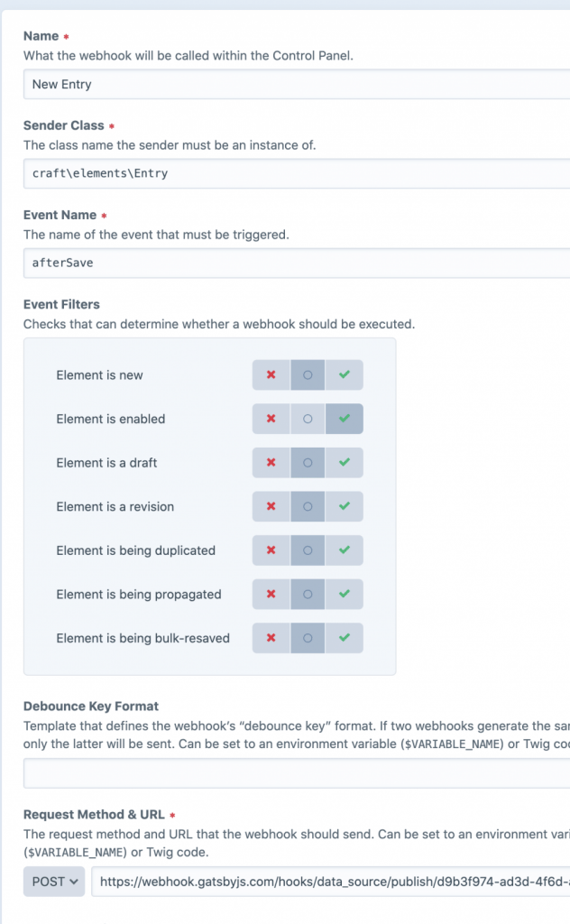Set Element is a draft to neutral circle
This screenshot has width=570, height=924.
(308, 463)
